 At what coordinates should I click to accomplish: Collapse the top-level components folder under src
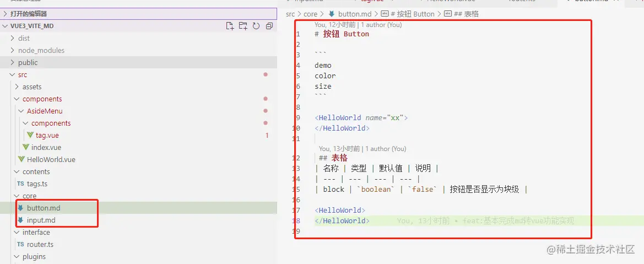42,99
